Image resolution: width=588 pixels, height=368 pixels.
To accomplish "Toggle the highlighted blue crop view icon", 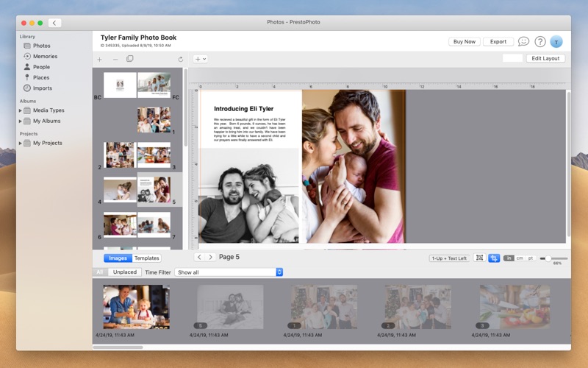I will coord(494,258).
